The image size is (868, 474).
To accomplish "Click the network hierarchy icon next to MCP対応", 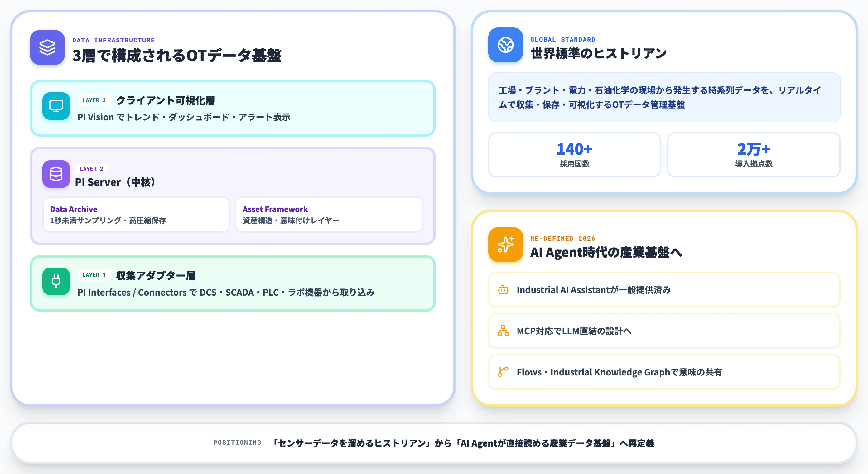I will (x=503, y=331).
